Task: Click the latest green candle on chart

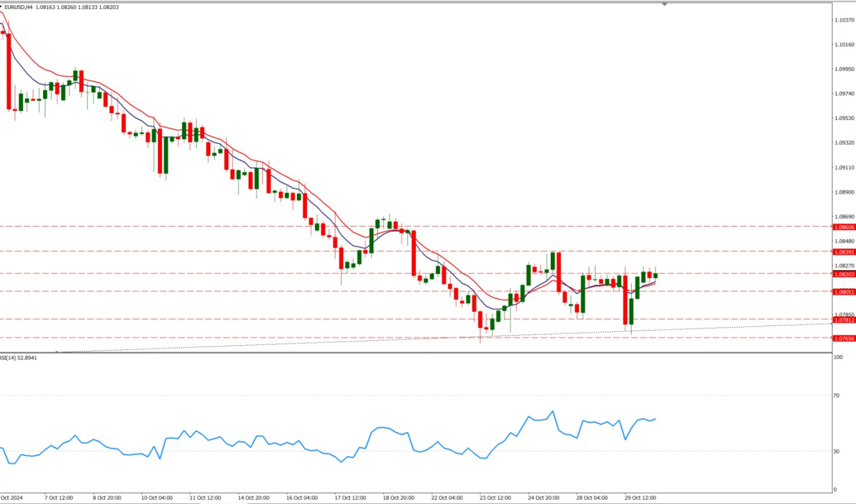Action: pyautogui.click(x=655, y=274)
